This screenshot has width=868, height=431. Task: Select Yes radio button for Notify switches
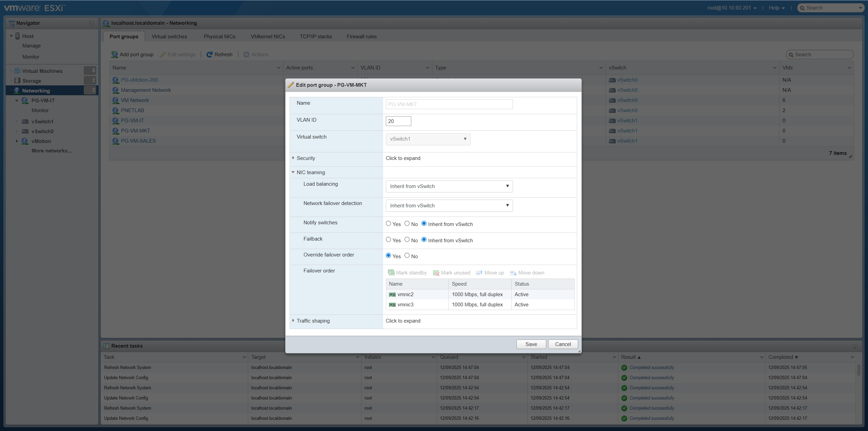[x=388, y=223]
